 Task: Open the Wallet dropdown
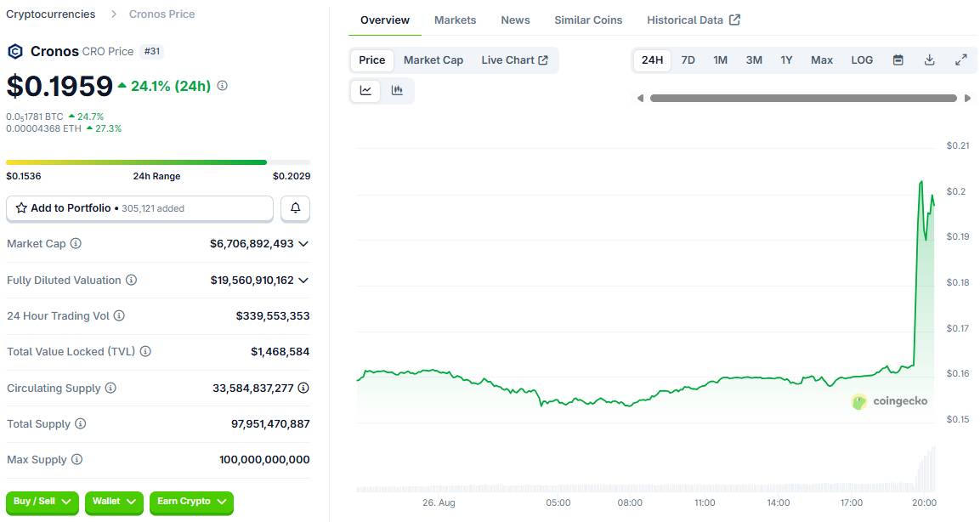tap(115, 502)
